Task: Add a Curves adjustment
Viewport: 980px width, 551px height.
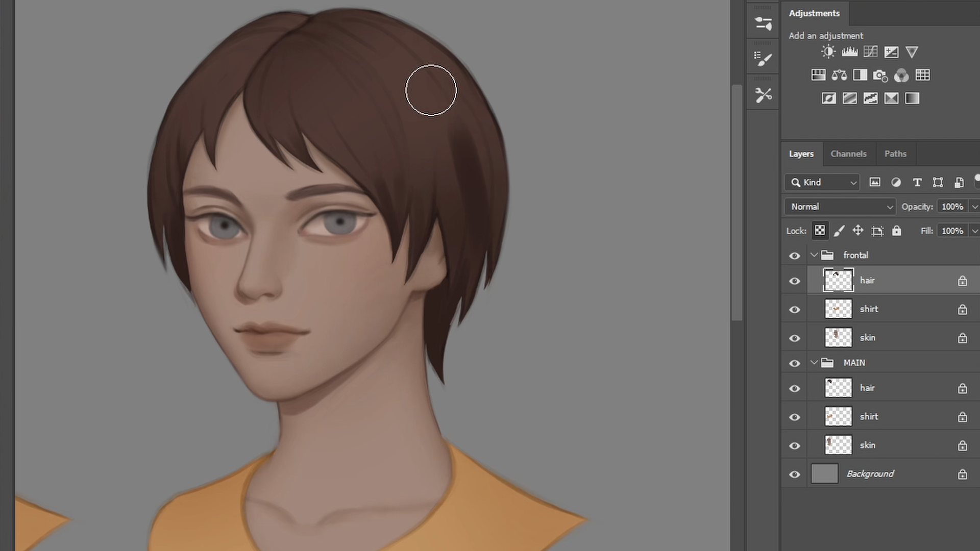Action: [x=870, y=52]
